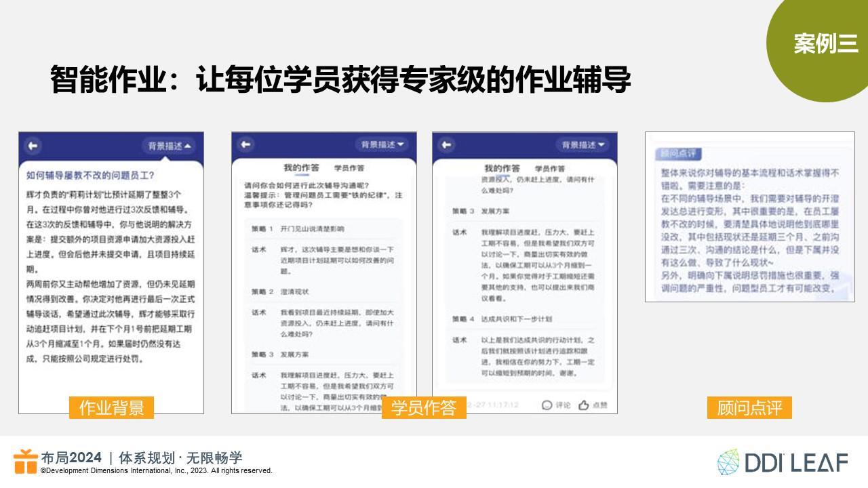
Task: Switch to 学员作答 tab in middle phone screen
Action: click(349, 167)
